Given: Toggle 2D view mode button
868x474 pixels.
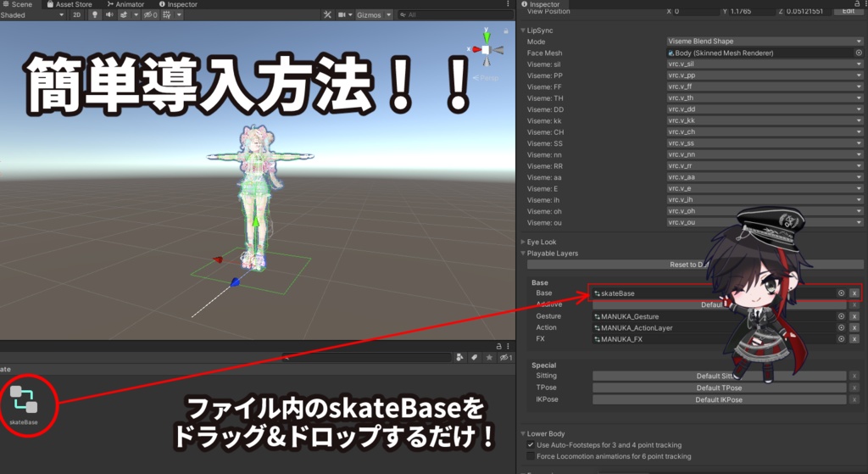Looking at the screenshot, I should click(x=77, y=15).
